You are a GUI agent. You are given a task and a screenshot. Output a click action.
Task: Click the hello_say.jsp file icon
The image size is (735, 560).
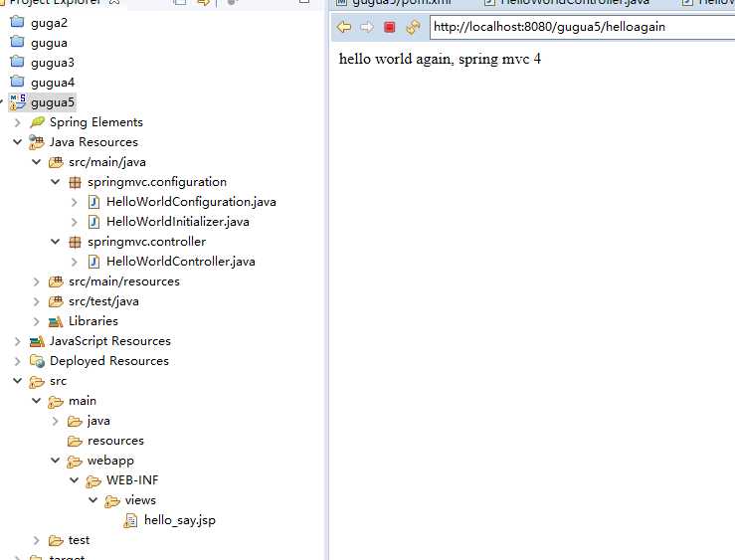130,520
